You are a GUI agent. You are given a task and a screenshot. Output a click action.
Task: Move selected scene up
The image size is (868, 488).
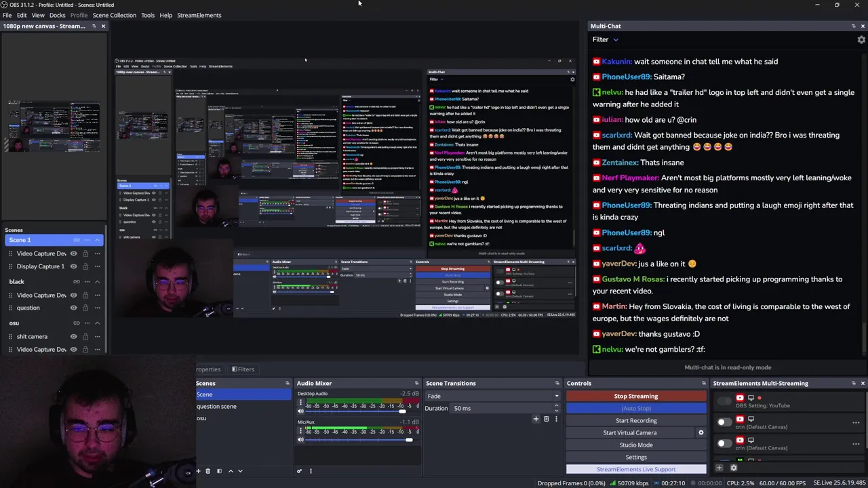(x=231, y=471)
